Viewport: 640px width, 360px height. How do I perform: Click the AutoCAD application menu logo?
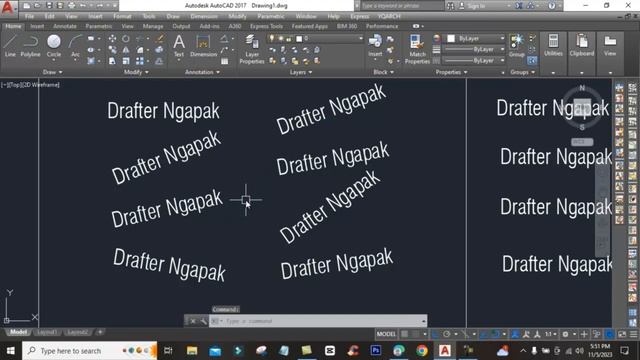[8, 7]
